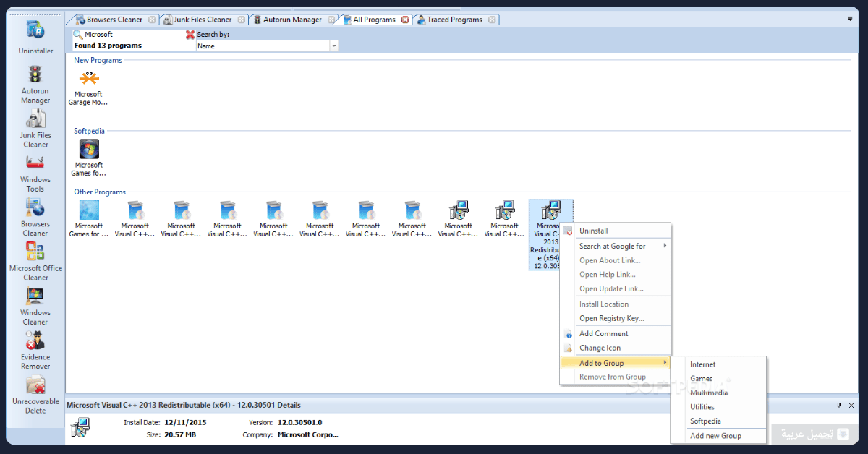This screenshot has width=868, height=454.
Task: Add program to the Multimedia group
Action: point(718,393)
